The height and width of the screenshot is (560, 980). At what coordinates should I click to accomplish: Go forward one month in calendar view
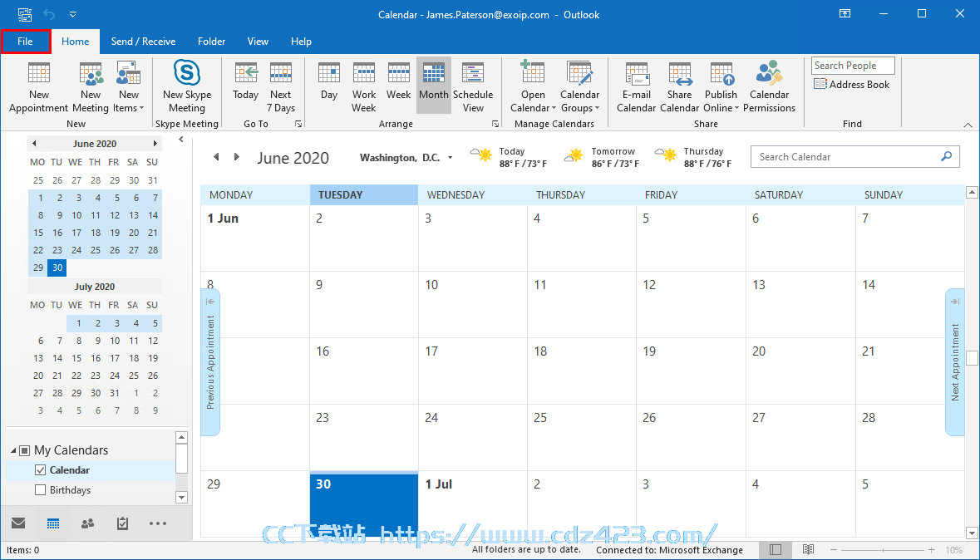tap(236, 157)
